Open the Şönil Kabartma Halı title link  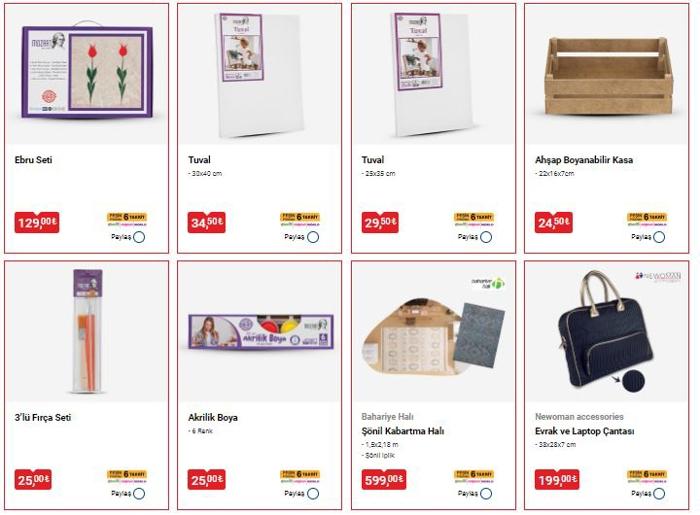point(403,431)
